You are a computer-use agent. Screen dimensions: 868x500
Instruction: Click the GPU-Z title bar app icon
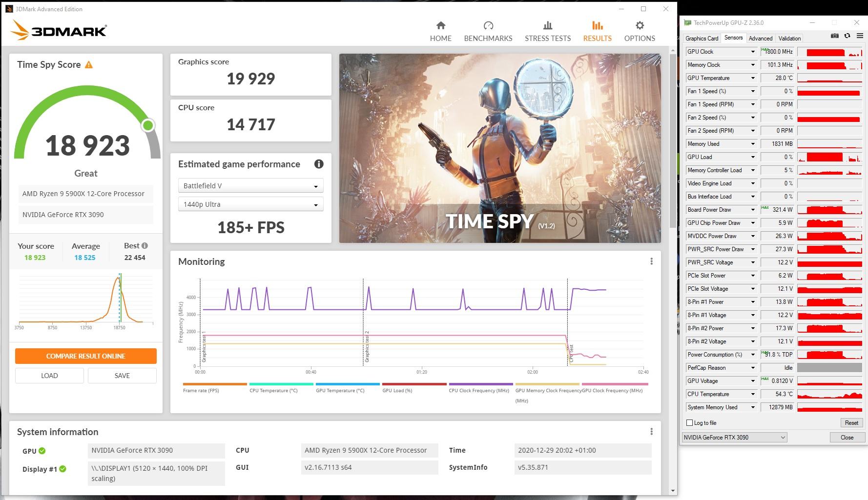(x=687, y=22)
